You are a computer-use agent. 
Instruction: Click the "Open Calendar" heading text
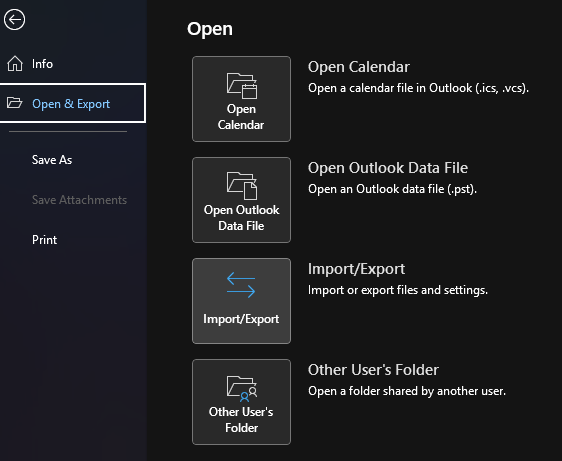click(358, 67)
